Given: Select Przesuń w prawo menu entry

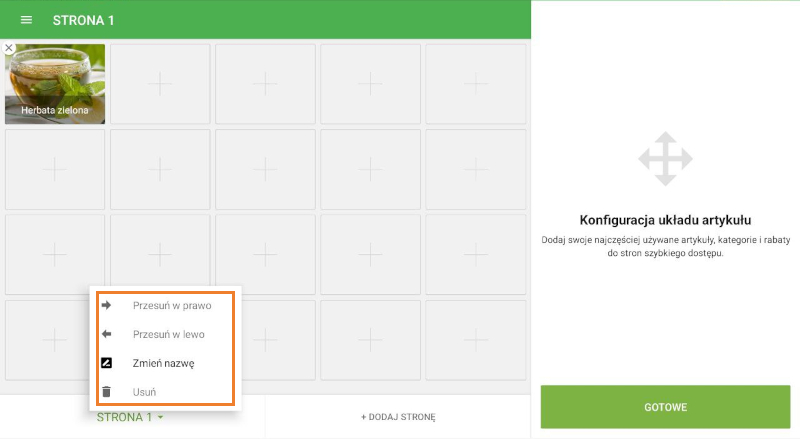Looking at the screenshot, I should (172, 305).
